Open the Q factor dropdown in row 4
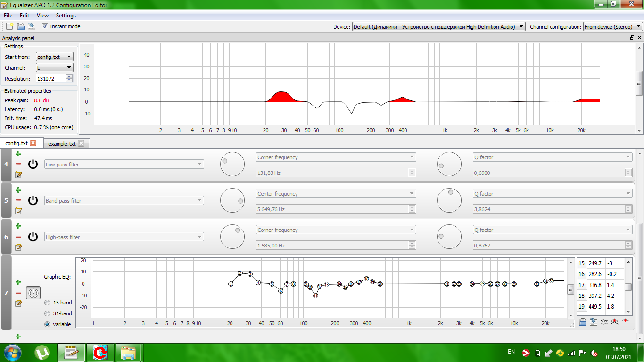Screen dimensions: 644x362 pyautogui.click(x=552, y=157)
